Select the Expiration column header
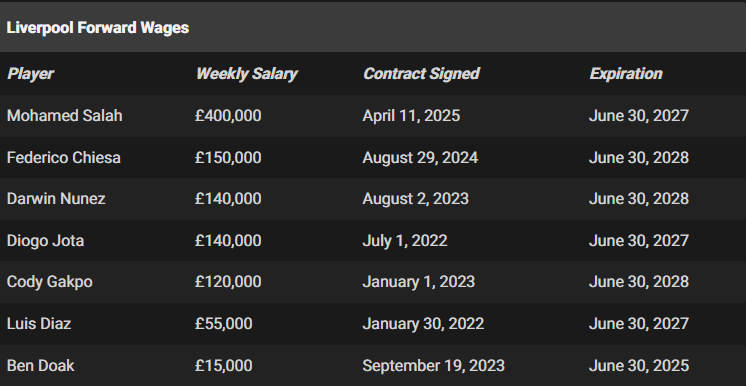The width and height of the screenshot is (746, 386). point(626,74)
